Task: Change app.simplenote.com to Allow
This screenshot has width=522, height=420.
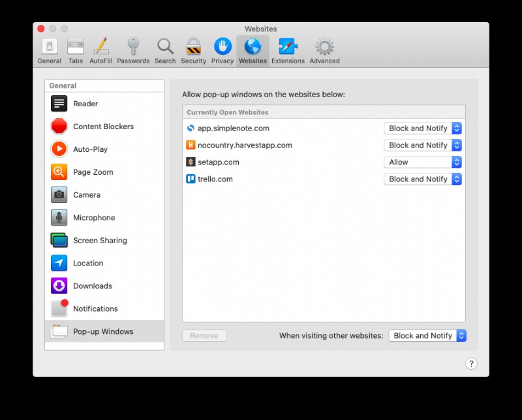Action: point(422,128)
